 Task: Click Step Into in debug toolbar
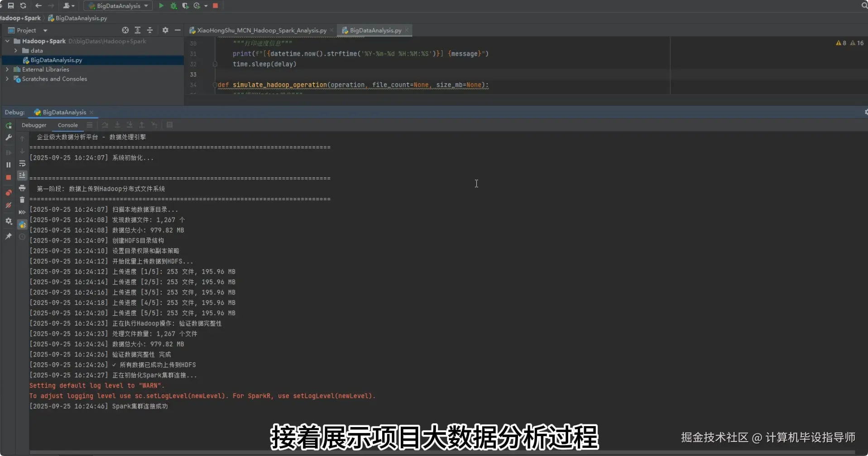(117, 125)
